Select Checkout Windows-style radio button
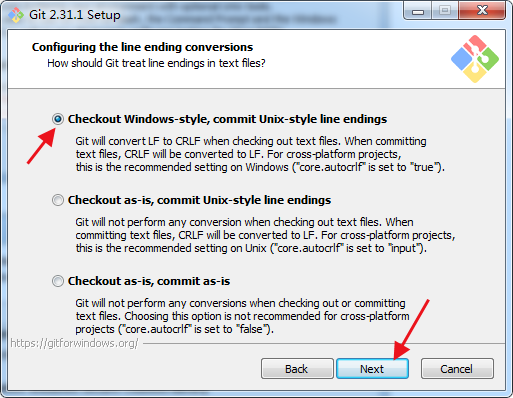Viewport: 513px width, 398px height. click(58, 119)
